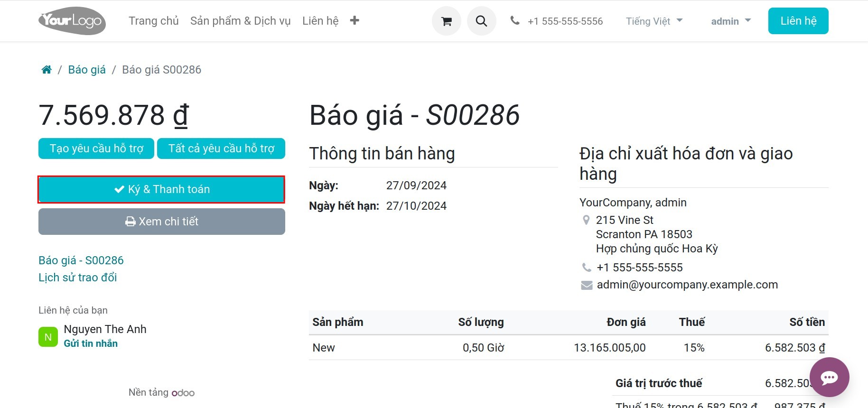The image size is (868, 408).
Task: Click unit price 13.165.005,00 cell
Action: click(609, 348)
